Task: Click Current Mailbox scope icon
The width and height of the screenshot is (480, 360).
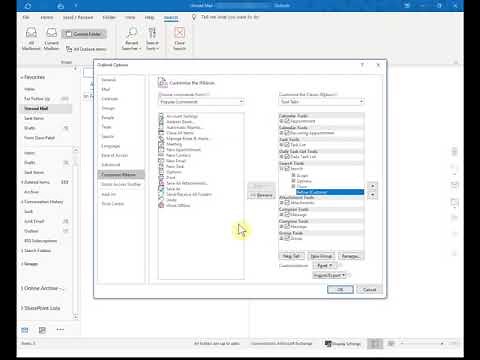Action: (51, 39)
